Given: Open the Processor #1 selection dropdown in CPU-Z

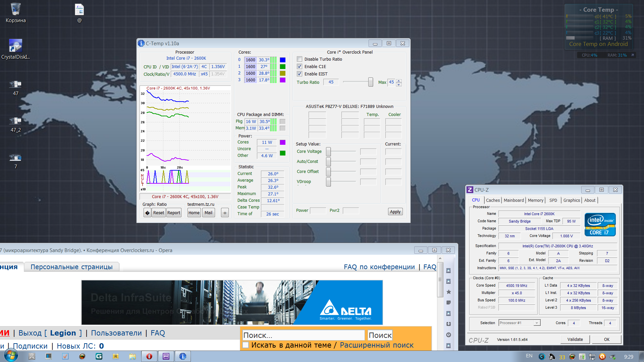Looking at the screenshot, I should click(x=537, y=323).
